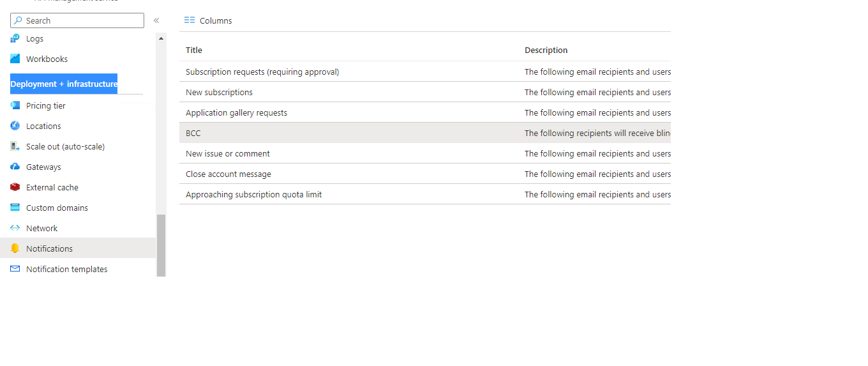Click the Locations globe icon
This screenshot has width=868, height=366.
[x=15, y=126]
